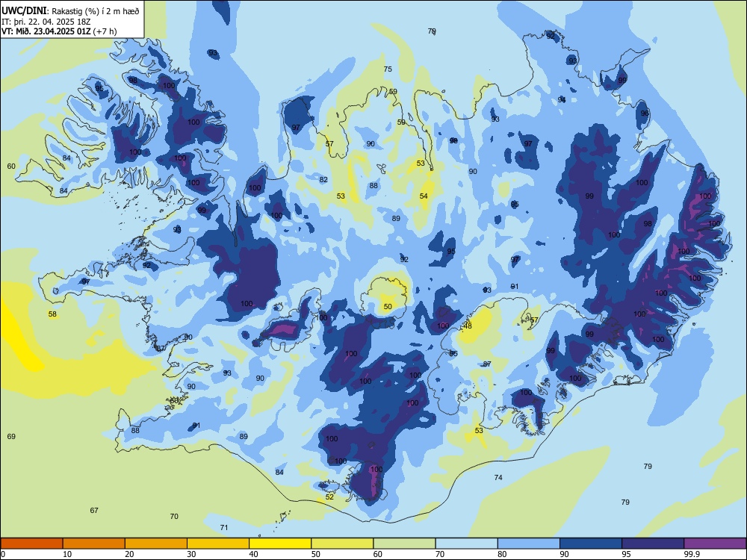Click the '70' value over the southwest ocean
Viewport: 747px width, 560px height.
[x=174, y=516]
